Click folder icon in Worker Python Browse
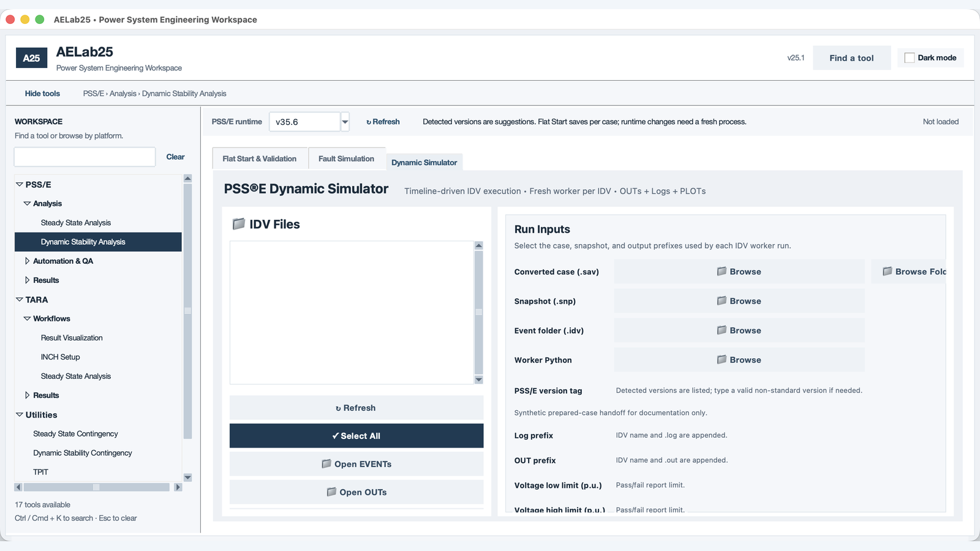The image size is (980, 551). click(722, 359)
